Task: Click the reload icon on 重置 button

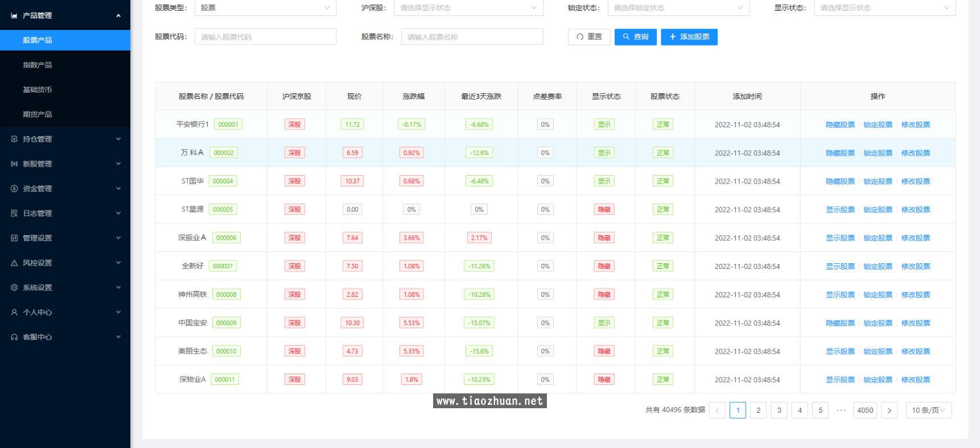Action: (x=580, y=36)
